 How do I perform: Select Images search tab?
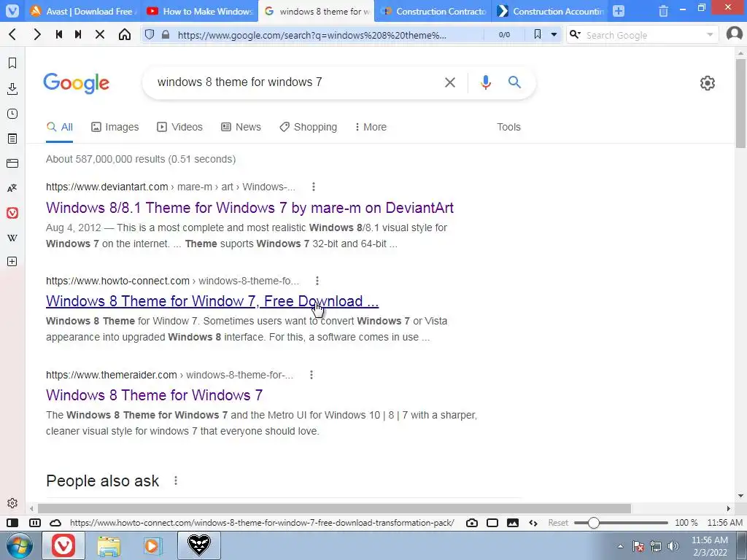[x=115, y=127]
